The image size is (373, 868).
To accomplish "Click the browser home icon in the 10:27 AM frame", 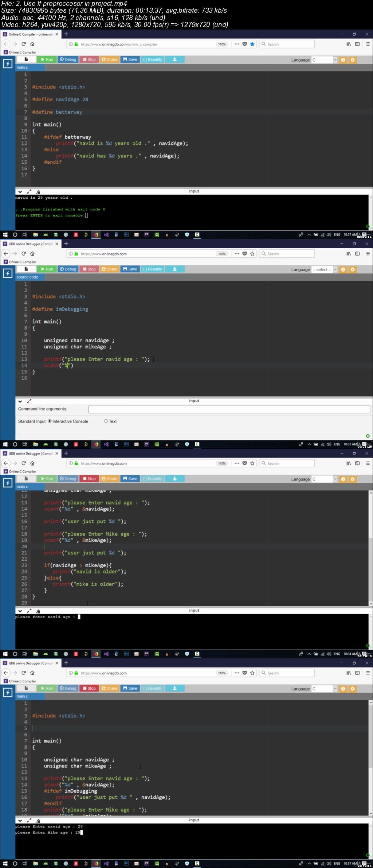I will point(32,44).
